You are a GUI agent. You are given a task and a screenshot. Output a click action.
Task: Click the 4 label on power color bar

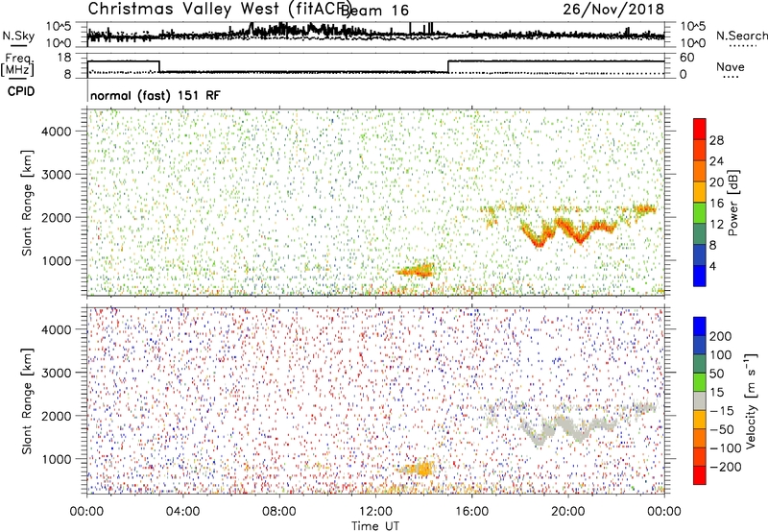pyautogui.click(x=712, y=266)
